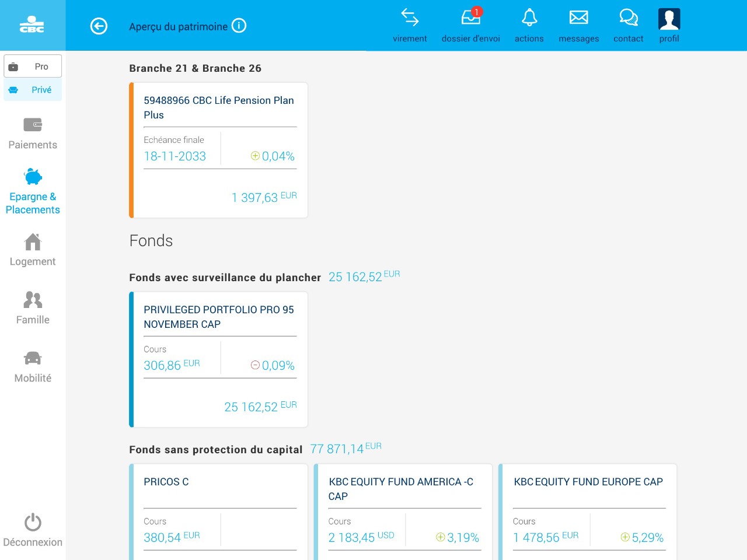
Task: Open the actions bell icon
Action: point(529,17)
